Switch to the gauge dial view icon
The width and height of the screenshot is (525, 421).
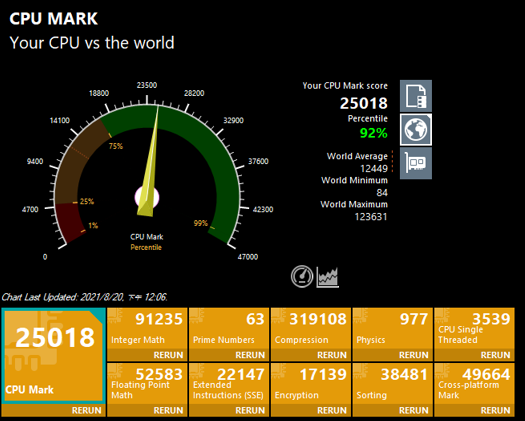[302, 277]
